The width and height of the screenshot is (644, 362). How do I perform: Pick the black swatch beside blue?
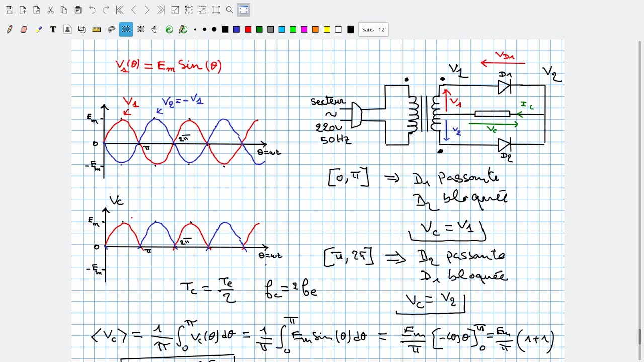225,30
